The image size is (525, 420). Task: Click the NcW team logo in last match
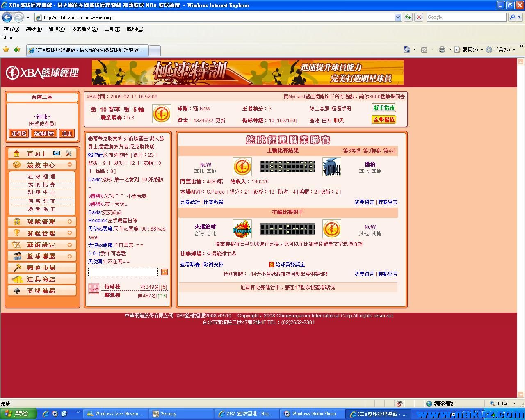(242, 167)
